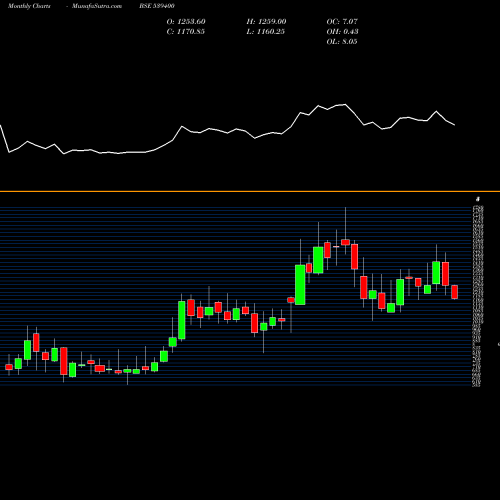Click the last red candle on chart
The width and height of the screenshot is (500, 500).
pos(455,292)
